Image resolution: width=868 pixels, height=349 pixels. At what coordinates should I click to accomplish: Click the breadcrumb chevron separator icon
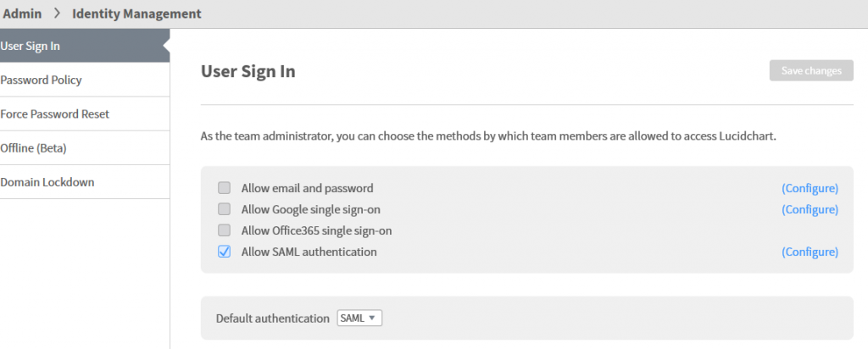point(57,14)
